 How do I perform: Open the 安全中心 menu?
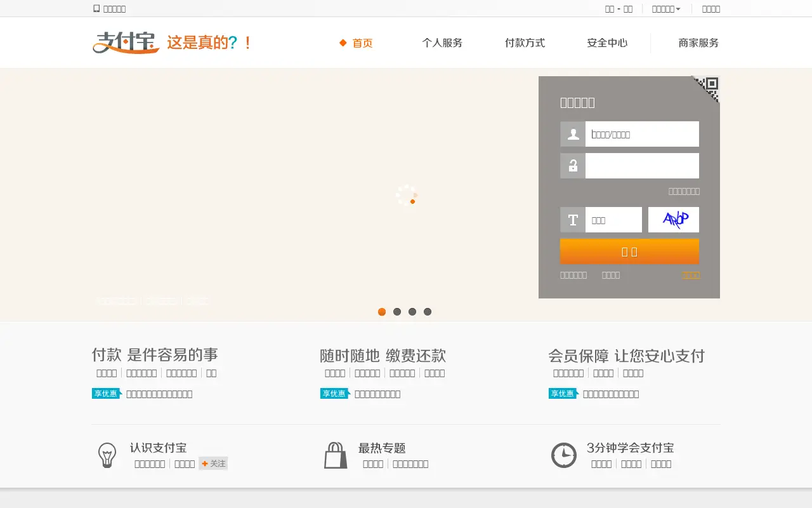[x=607, y=43]
